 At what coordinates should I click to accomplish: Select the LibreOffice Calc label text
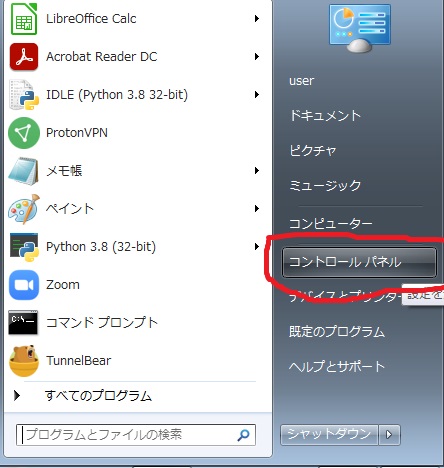point(91,19)
